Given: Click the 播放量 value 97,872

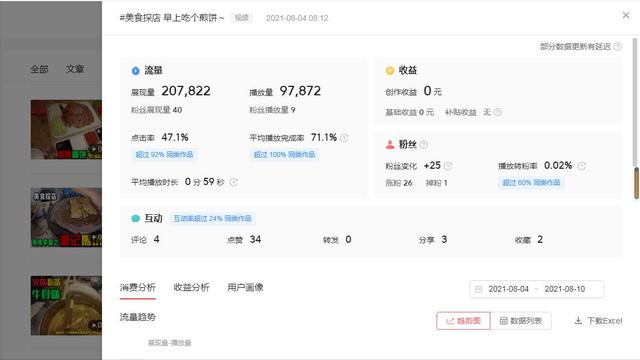Looking at the screenshot, I should (x=300, y=91).
